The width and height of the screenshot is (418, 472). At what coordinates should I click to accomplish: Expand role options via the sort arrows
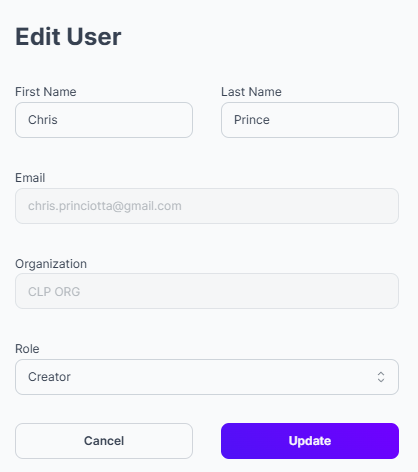click(381, 377)
